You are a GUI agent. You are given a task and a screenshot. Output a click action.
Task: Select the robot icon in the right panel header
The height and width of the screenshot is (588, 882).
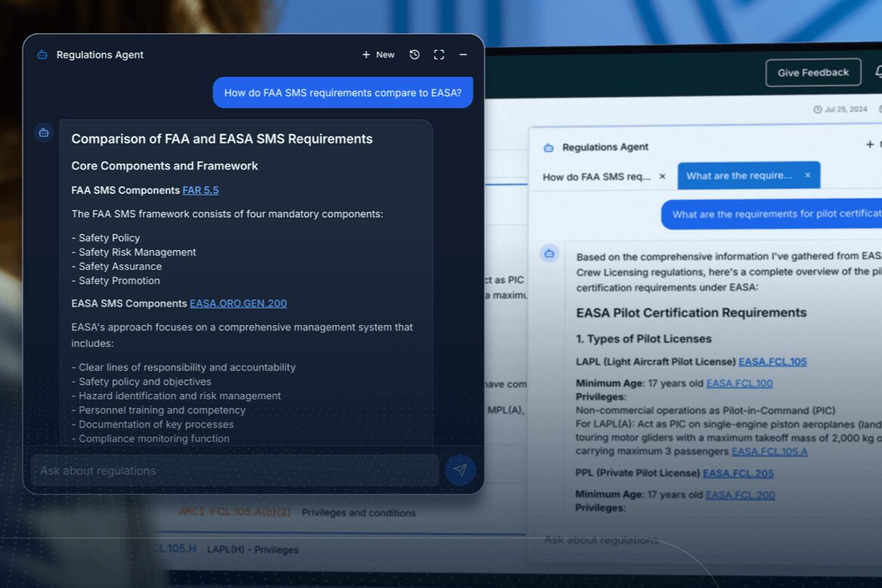tap(548, 147)
